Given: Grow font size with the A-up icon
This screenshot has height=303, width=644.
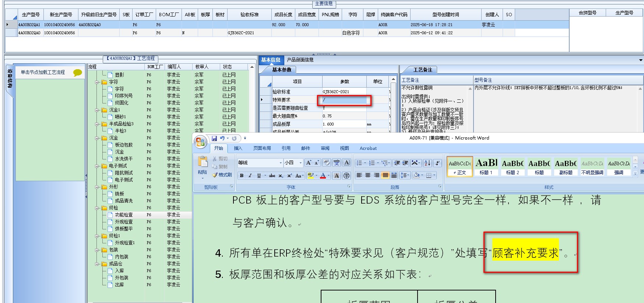Looking at the screenshot, I should pyautogui.click(x=309, y=163).
